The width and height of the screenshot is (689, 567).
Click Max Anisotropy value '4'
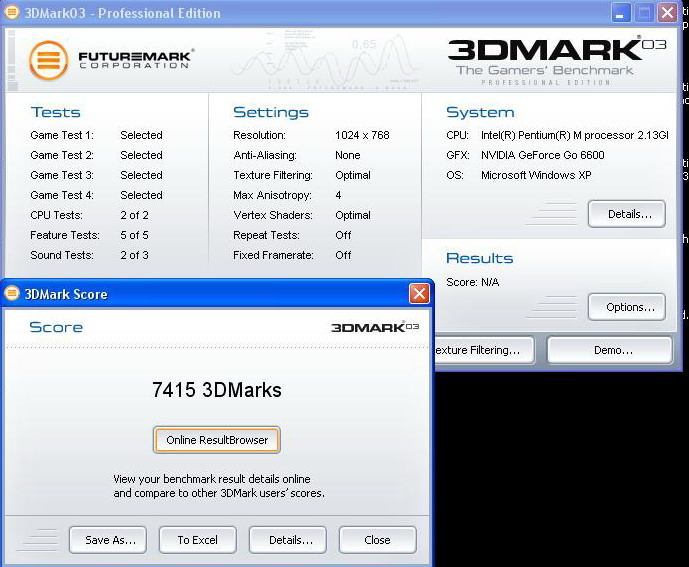(x=338, y=195)
